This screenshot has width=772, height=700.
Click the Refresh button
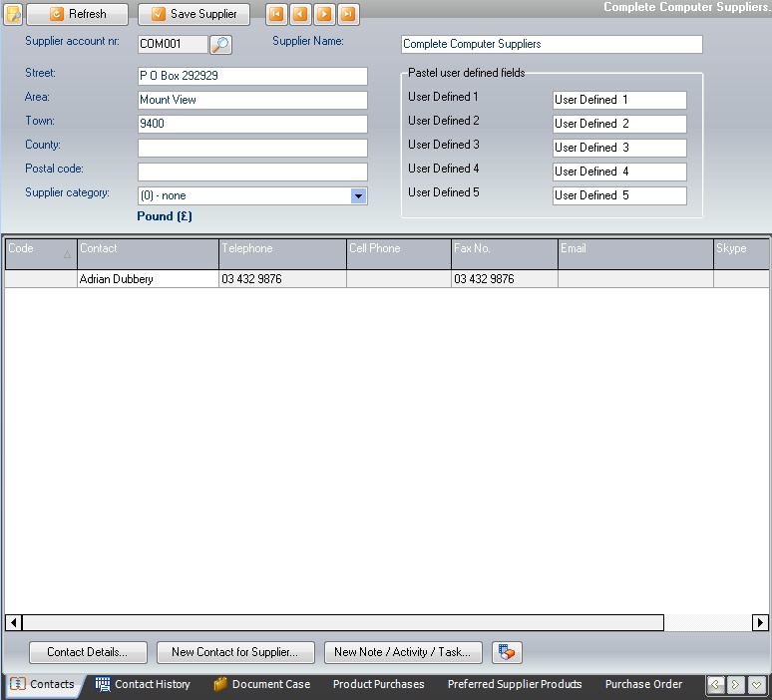77,14
